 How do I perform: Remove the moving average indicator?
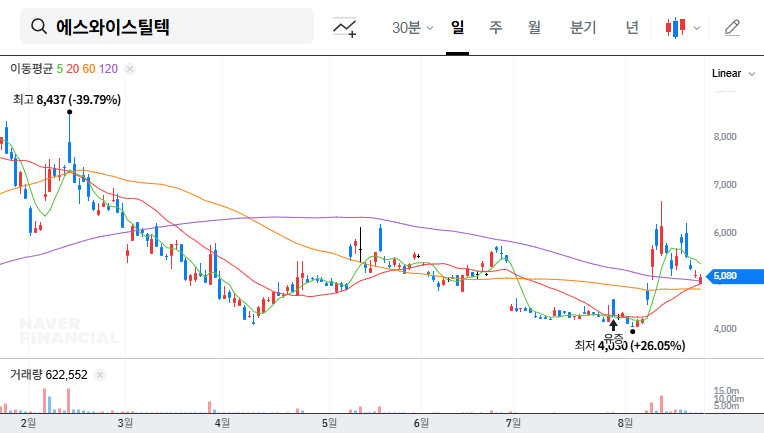[130, 69]
